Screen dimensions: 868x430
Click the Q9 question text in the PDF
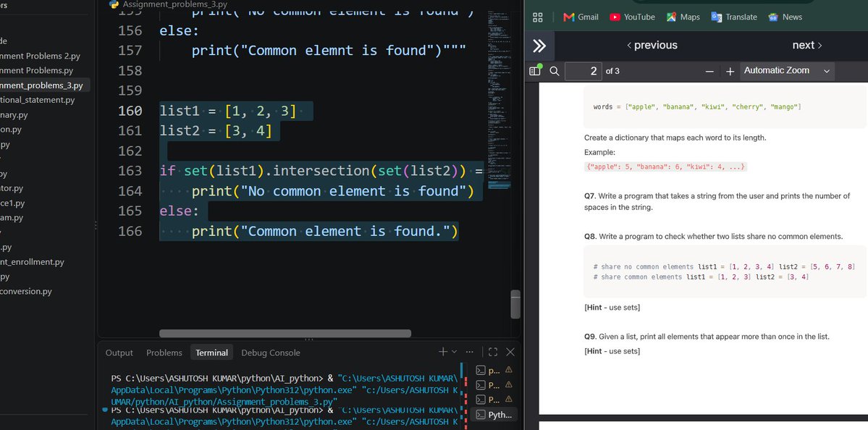(x=707, y=337)
